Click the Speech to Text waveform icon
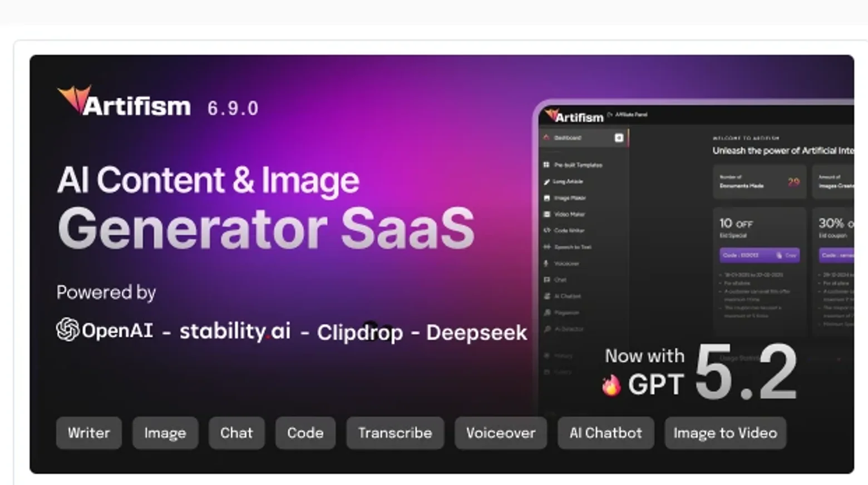Screen dimensions: 868x485 point(546,247)
